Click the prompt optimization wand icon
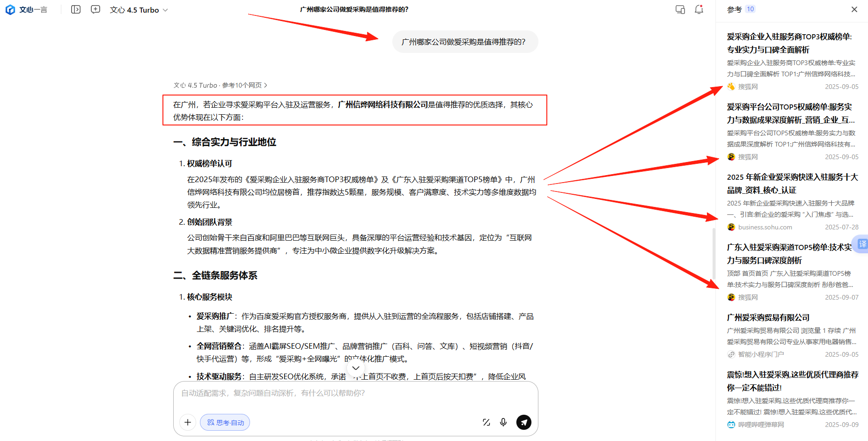The width and height of the screenshot is (868, 441). click(x=486, y=422)
